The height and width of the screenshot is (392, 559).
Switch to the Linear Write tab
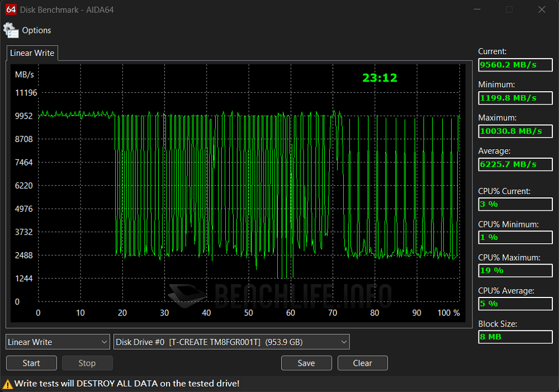point(32,53)
